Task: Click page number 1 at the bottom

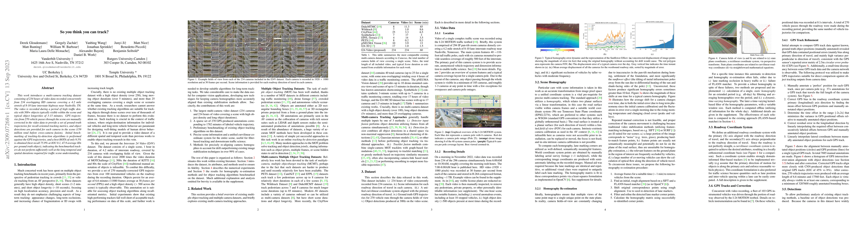Action: pos(84,209)
